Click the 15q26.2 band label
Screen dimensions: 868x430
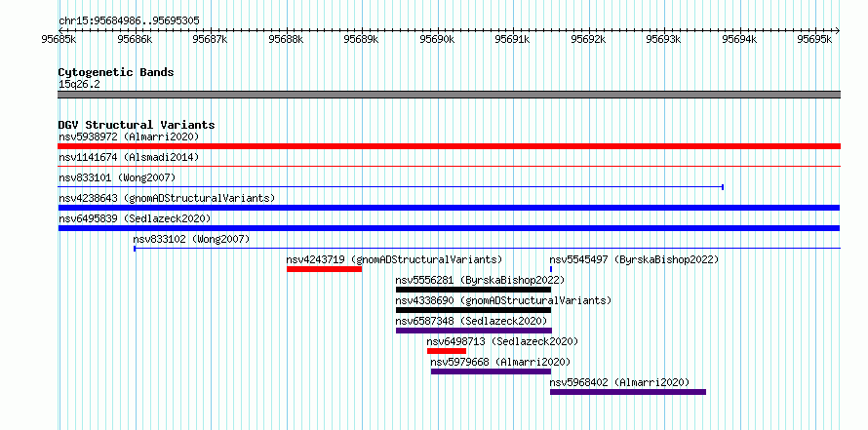coord(79,85)
